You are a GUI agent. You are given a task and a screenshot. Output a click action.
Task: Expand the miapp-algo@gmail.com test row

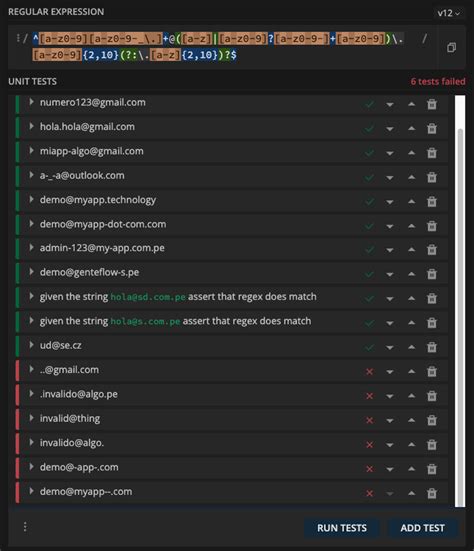[x=31, y=151]
